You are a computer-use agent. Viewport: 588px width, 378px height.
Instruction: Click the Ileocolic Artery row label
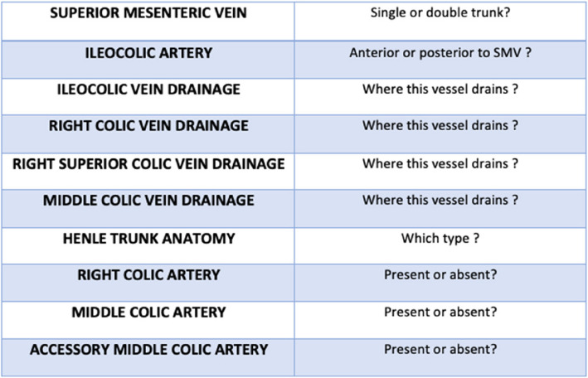coord(148,52)
